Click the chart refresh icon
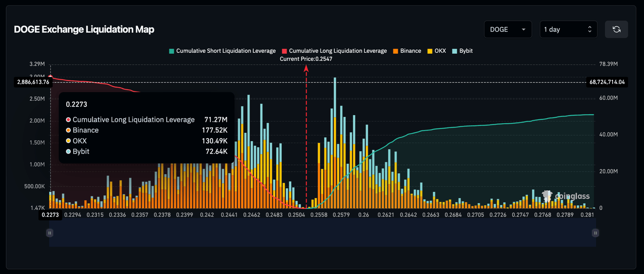The image size is (644, 274). click(616, 29)
